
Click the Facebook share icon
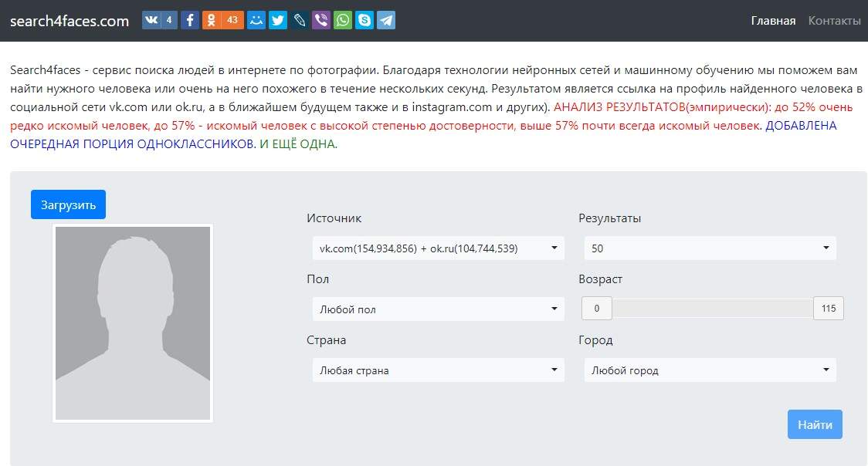pos(190,20)
